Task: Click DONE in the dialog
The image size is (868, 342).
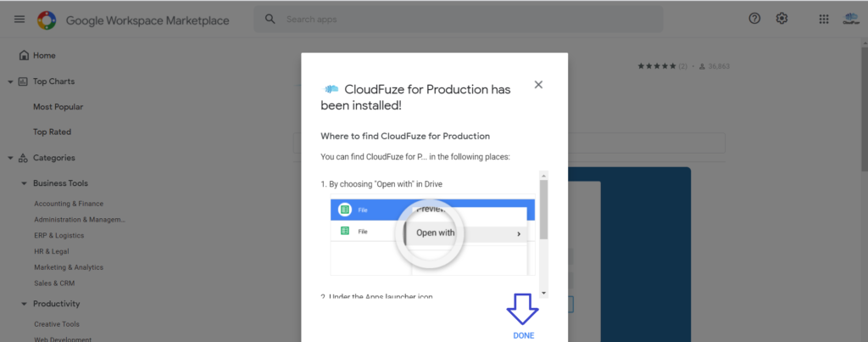Action: click(x=524, y=335)
